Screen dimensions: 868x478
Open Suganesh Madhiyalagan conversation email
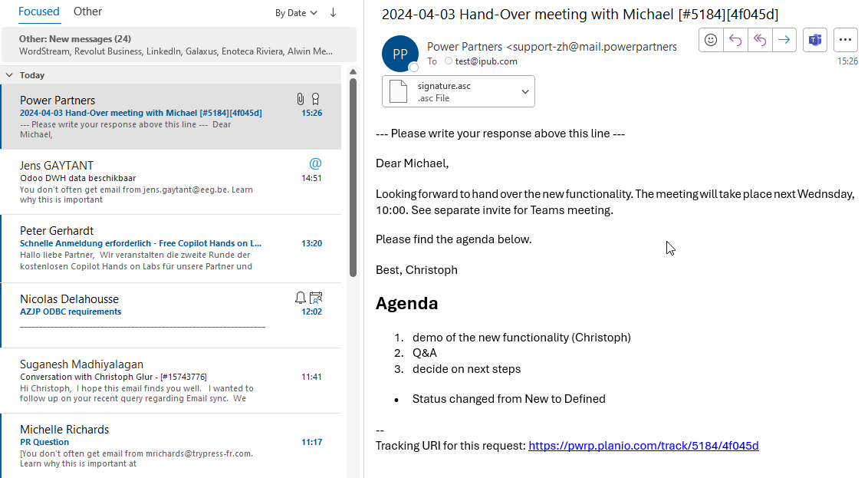click(x=171, y=381)
